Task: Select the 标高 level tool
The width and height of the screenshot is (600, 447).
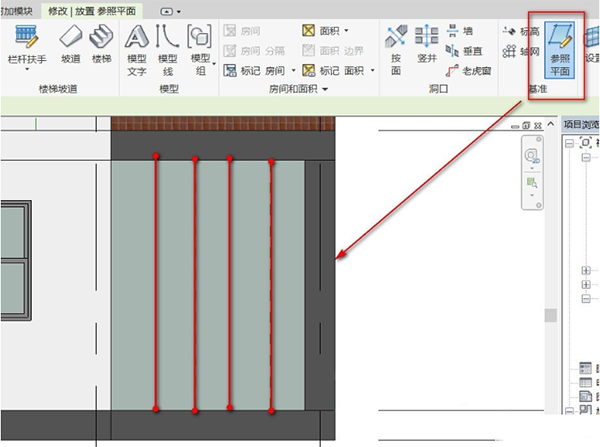Action: (521, 31)
